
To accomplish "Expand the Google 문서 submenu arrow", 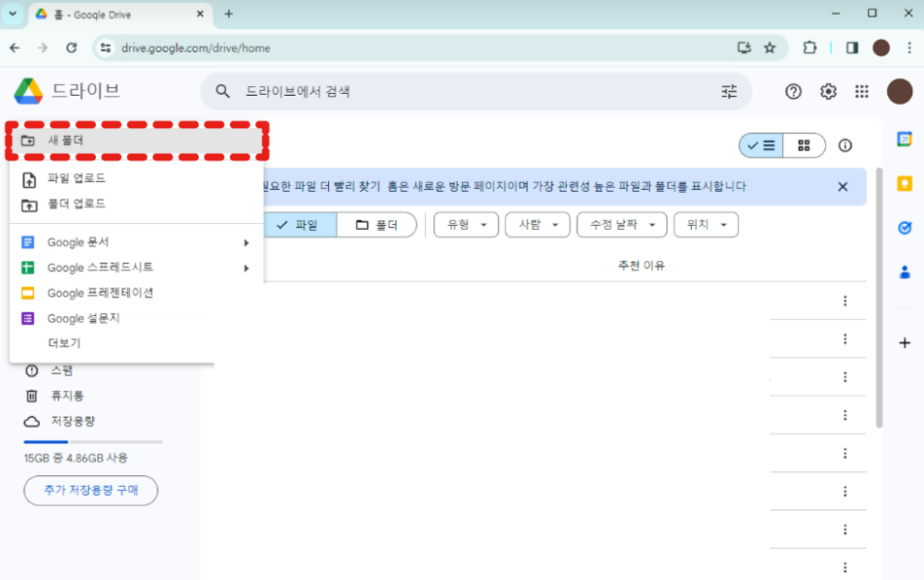I will [247, 243].
